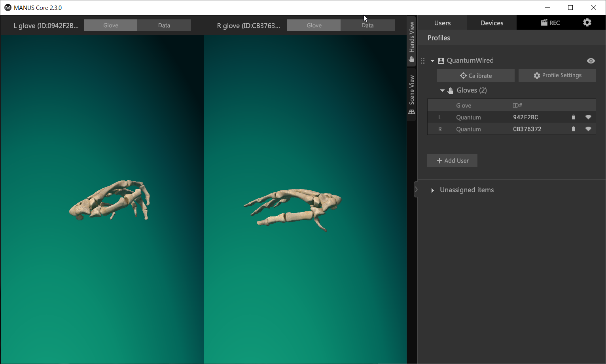606x364 pixels.
Task: Click the REC recording button
Action: [550, 23]
